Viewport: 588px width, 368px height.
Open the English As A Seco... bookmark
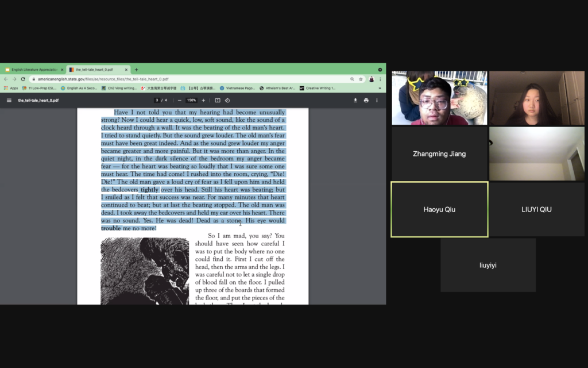tap(79, 88)
